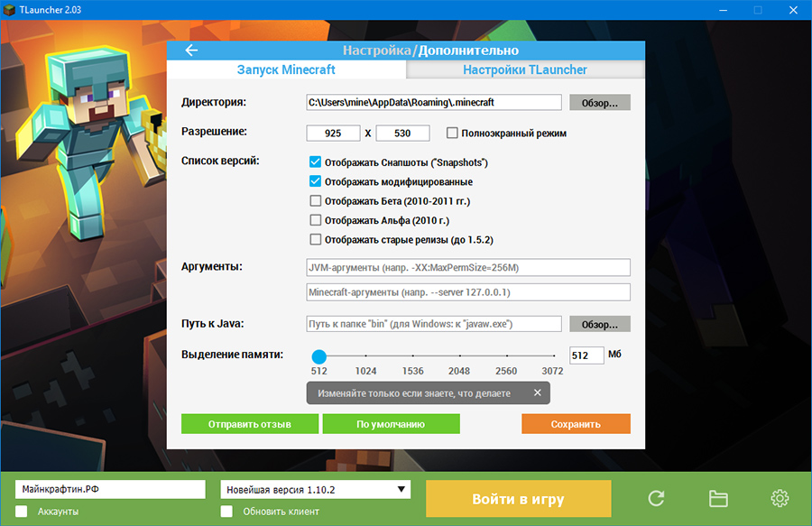
Task: Enable Полноэкранный режим checkbox
Action: [453, 134]
